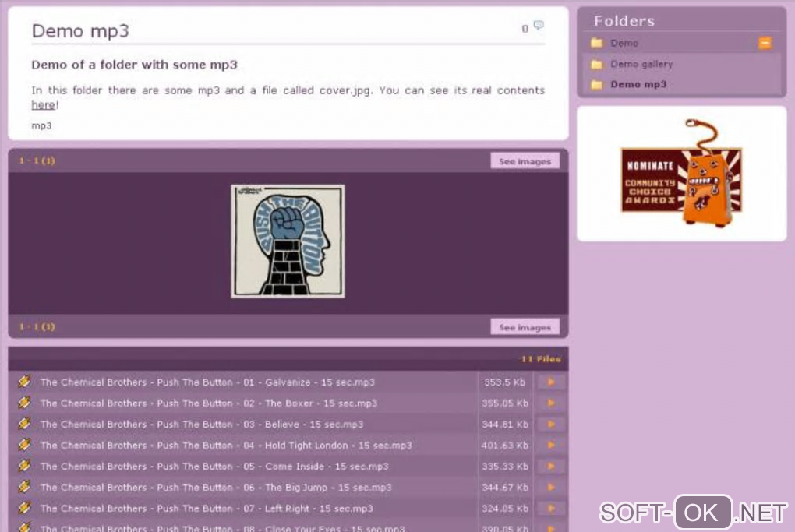Click the folder icon next to Demo mp3
795x532 pixels.
click(x=597, y=85)
